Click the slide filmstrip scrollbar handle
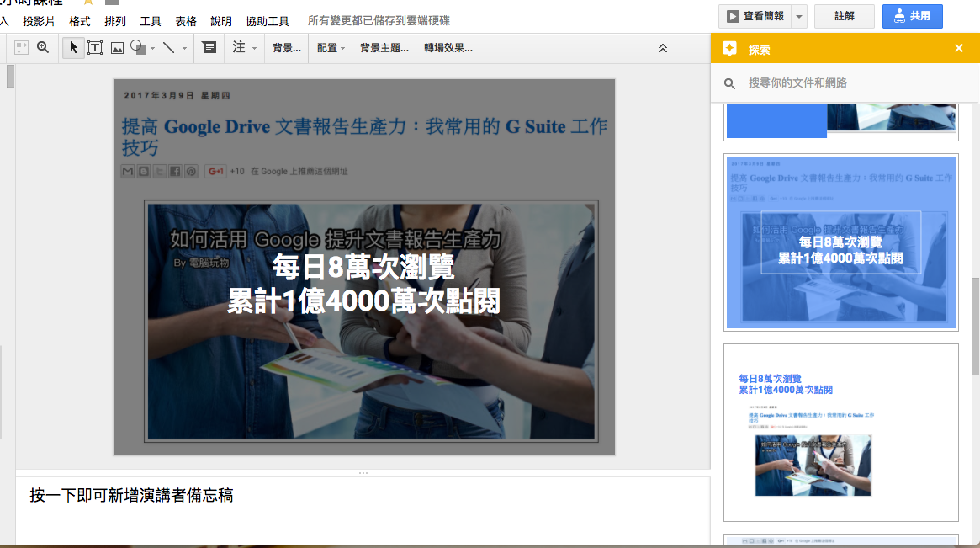This screenshot has width=980, height=548. click(x=10, y=76)
